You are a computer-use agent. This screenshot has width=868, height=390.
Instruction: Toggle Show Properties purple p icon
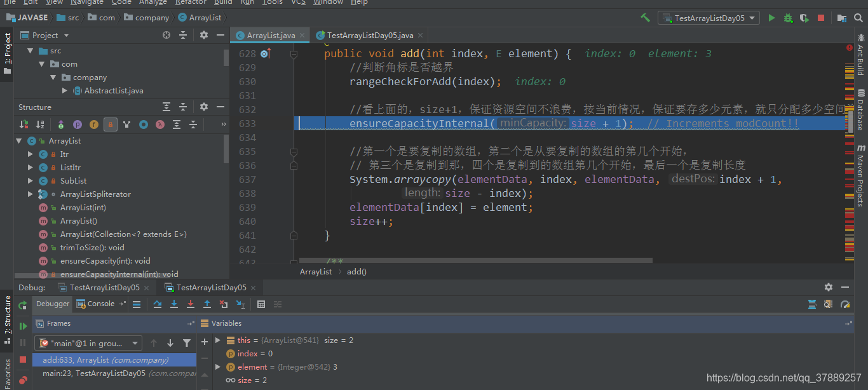78,124
